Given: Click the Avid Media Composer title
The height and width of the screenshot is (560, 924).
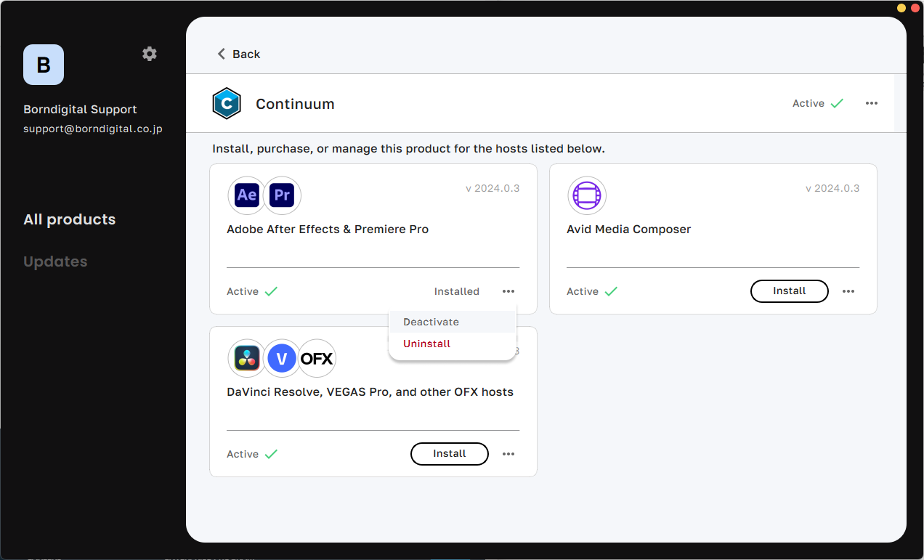Looking at the screenshot, I should [x=629, y=230].
